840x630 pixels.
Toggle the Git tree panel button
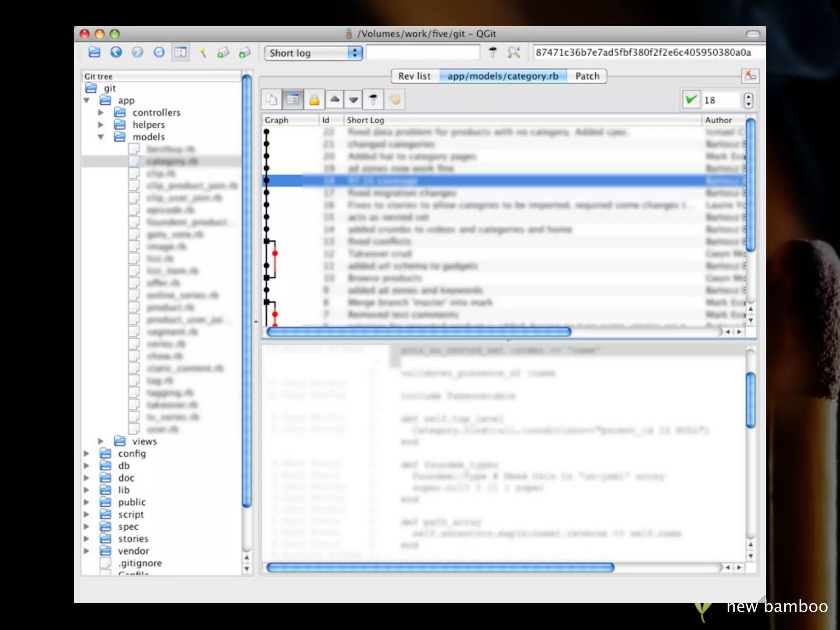(180, 52)
